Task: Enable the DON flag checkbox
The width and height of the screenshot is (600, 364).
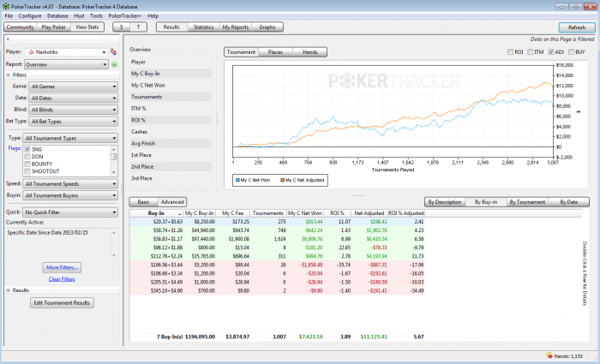Action: (x=27, y=157)
